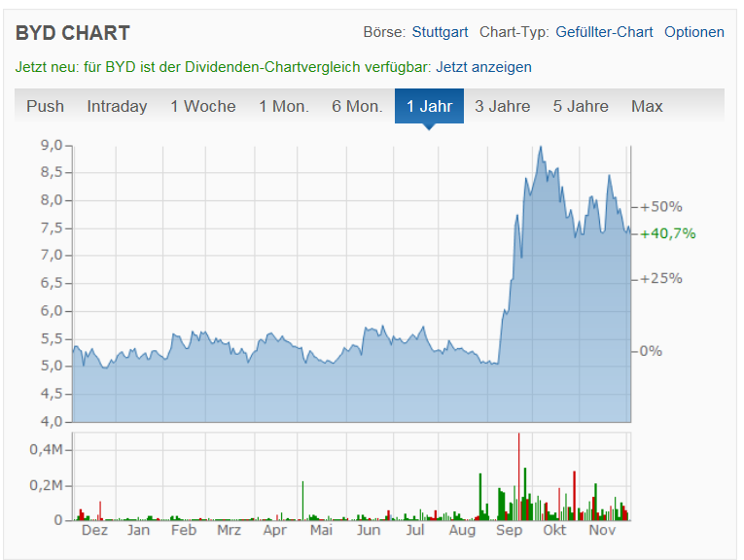The width and height of the screenshot is (744, 560).
Task: Click the 9,0 price axis label
Action: coord(52,145)
